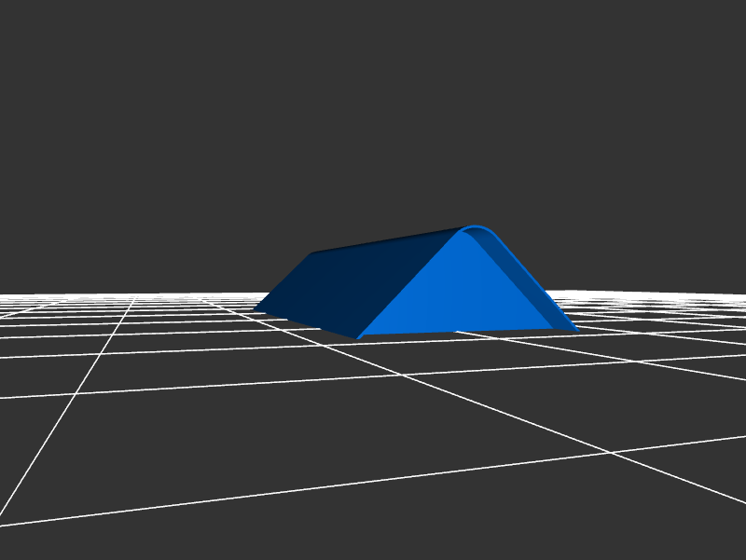The image size is (746, 560).
Task: Click the middle of the prism's top ridge edge
Action: [387, 239]
